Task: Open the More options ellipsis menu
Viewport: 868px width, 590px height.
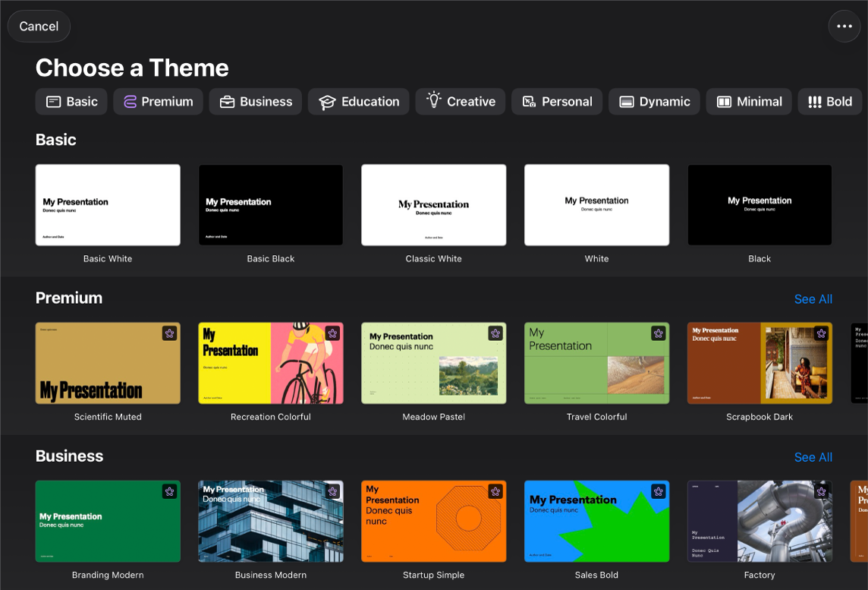Action: pos(844,26)
